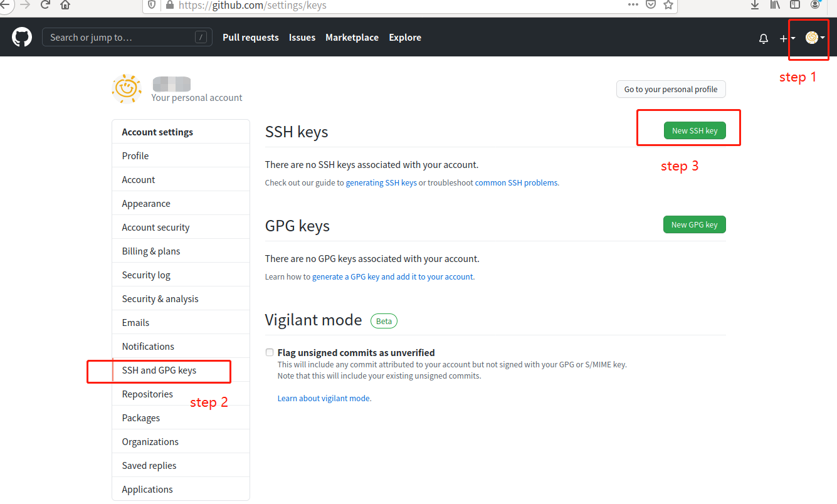Viewport: 837px width, 504px height.
Task: Click the Pocket save icon
Action: [x=651, y=5]
